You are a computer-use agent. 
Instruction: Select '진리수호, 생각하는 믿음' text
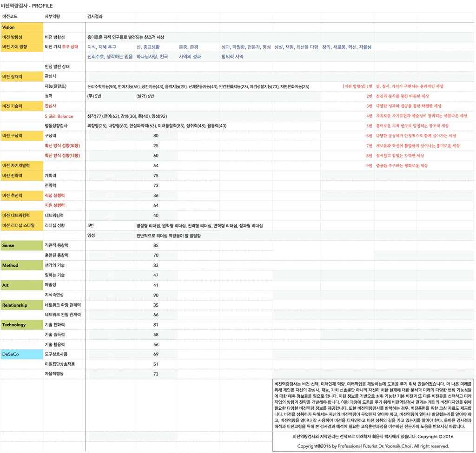tap(110, 57)
